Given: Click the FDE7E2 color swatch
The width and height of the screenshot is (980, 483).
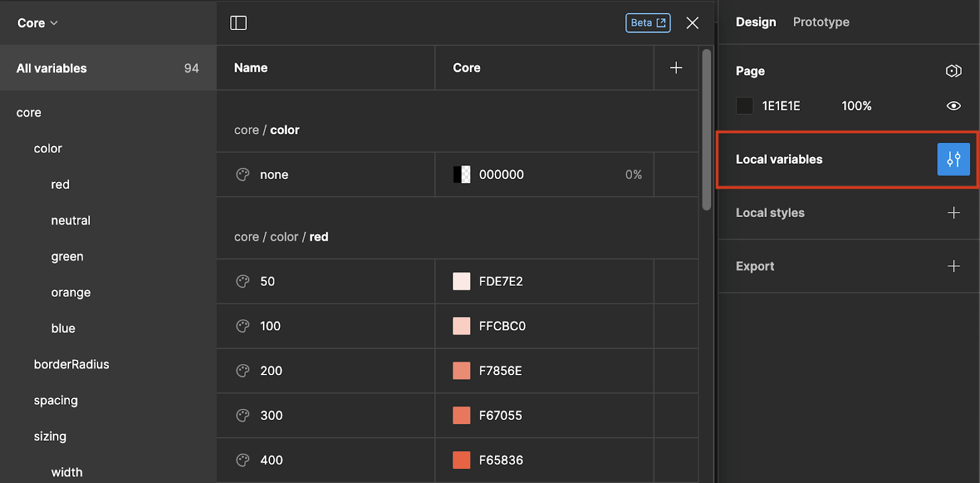Looking at the screenshot, I should pyautogui.click(x=462, y=281).
